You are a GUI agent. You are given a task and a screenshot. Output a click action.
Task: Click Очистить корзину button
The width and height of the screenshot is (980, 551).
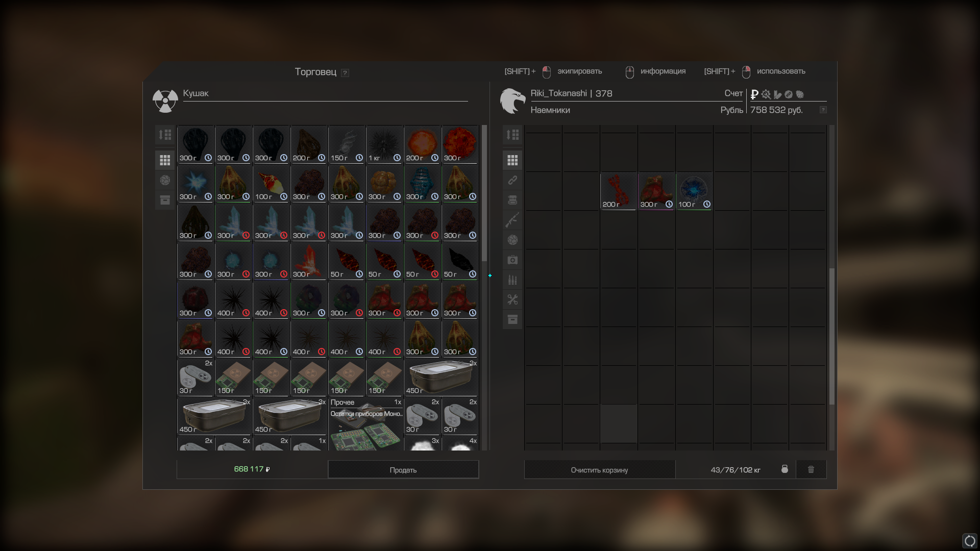(x=600, y=470)
